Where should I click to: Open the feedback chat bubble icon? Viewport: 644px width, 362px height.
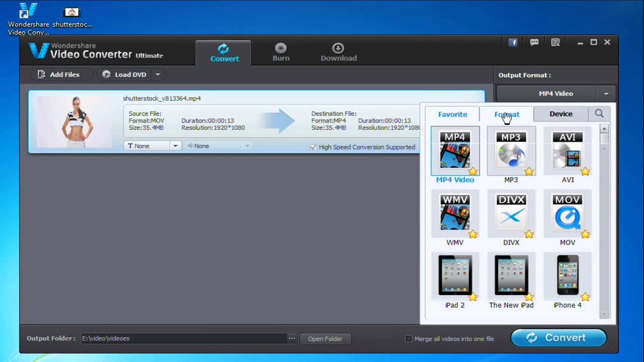click(534, 43)
